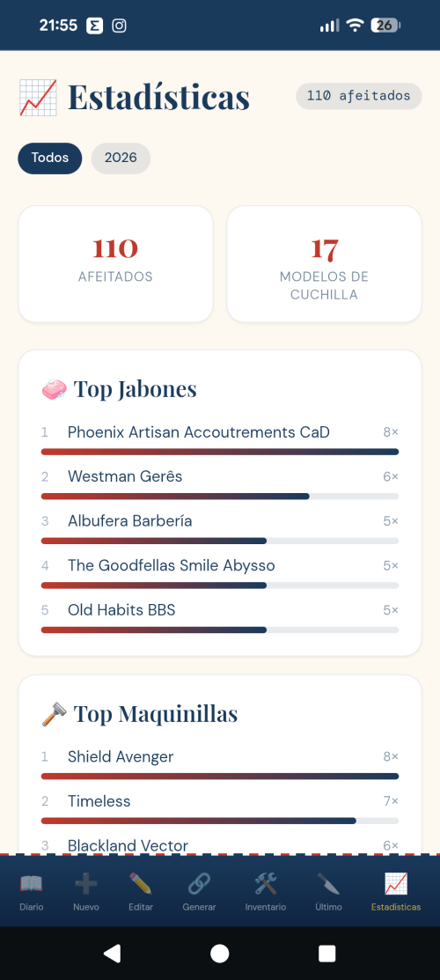Tap the Westman Gerês progress bar
Screen dimensions: 440x980
click(220, 497)
